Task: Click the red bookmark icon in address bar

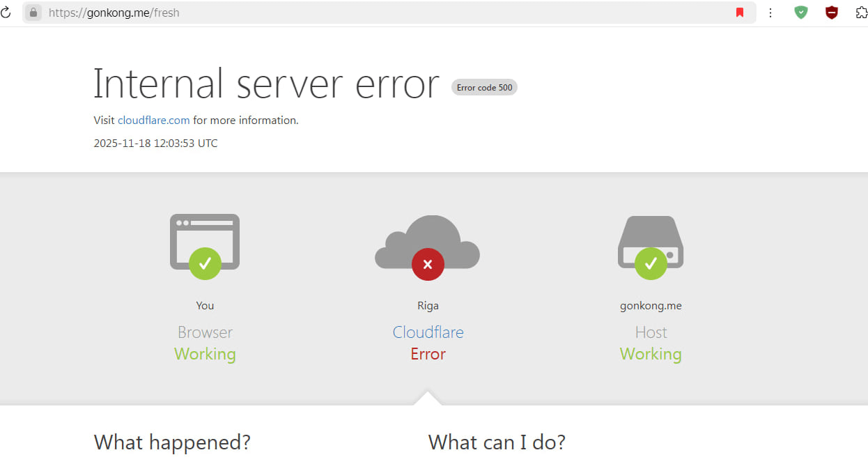Action: click(740, 13)
